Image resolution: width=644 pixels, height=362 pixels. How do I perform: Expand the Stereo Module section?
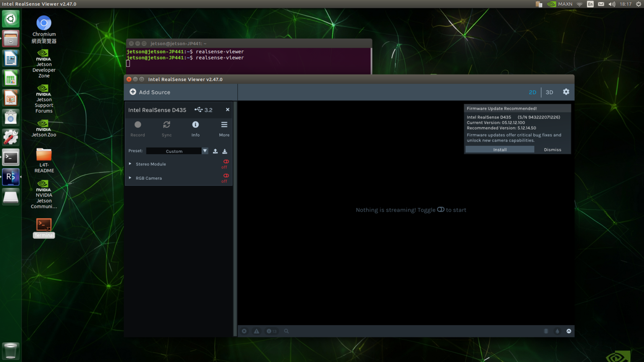[130, 164]
